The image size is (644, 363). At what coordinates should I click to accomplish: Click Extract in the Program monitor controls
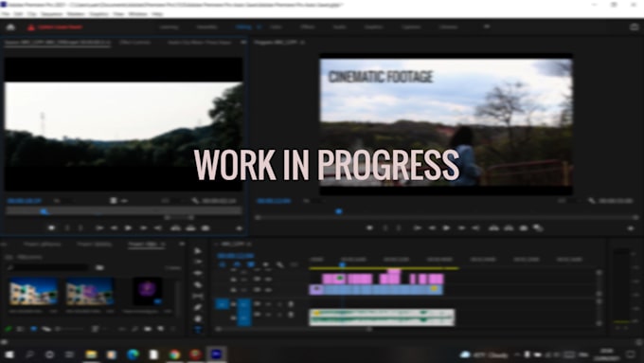tap(509, 228)
